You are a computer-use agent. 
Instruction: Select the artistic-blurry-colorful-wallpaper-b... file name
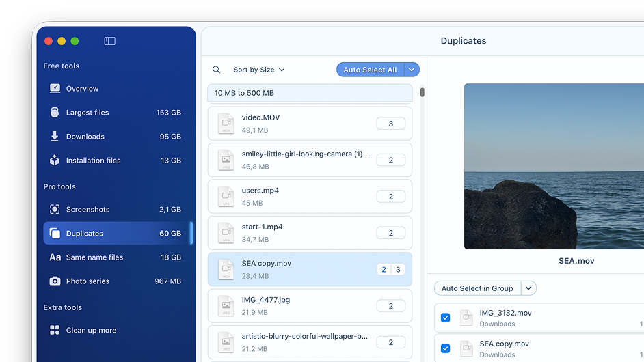(305, 336)
